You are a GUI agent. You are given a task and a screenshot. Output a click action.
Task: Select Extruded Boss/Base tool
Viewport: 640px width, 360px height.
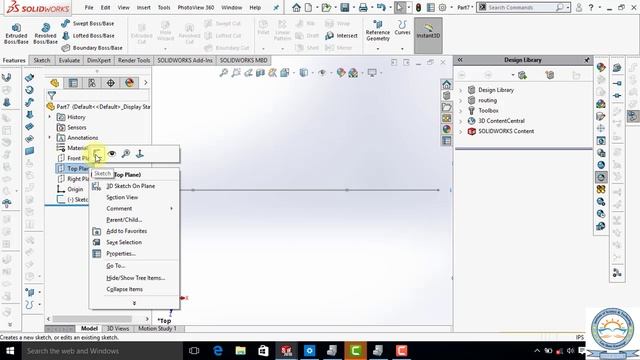pos(16,33)
